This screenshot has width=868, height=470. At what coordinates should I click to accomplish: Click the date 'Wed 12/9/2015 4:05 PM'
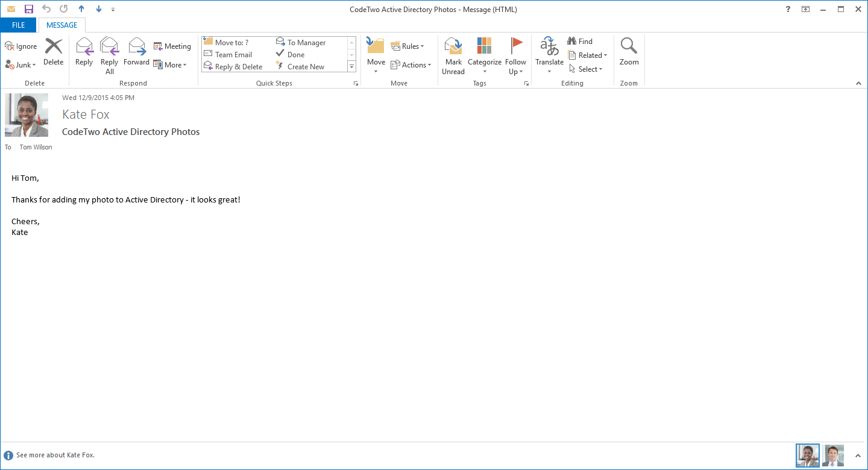click(x=98, y=98)
